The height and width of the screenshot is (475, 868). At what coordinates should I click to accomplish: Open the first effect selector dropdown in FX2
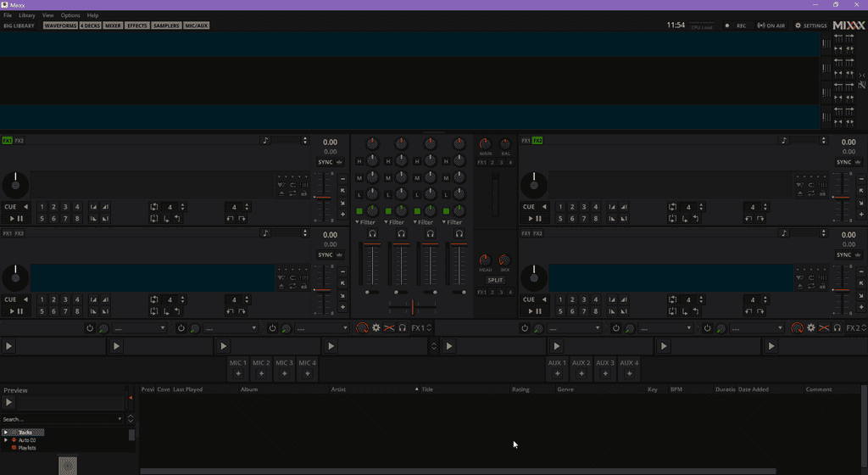coord(574,328)
